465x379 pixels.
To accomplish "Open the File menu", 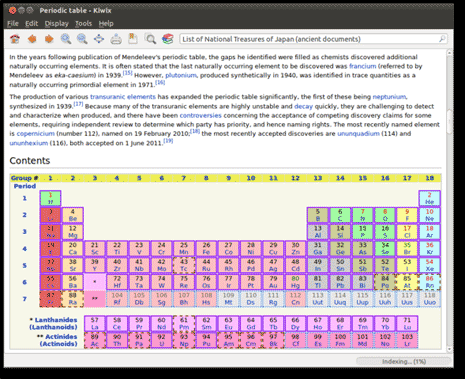I will [13, 23].
